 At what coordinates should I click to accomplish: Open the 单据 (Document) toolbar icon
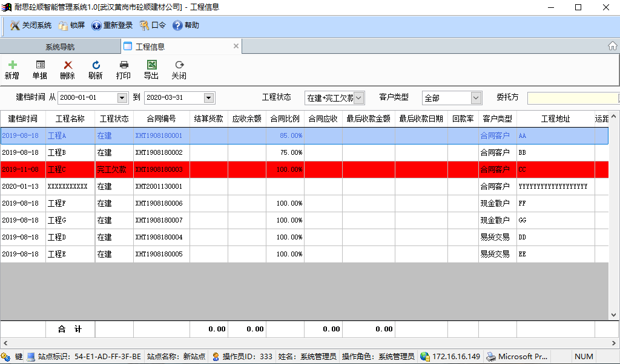(40, 65)
